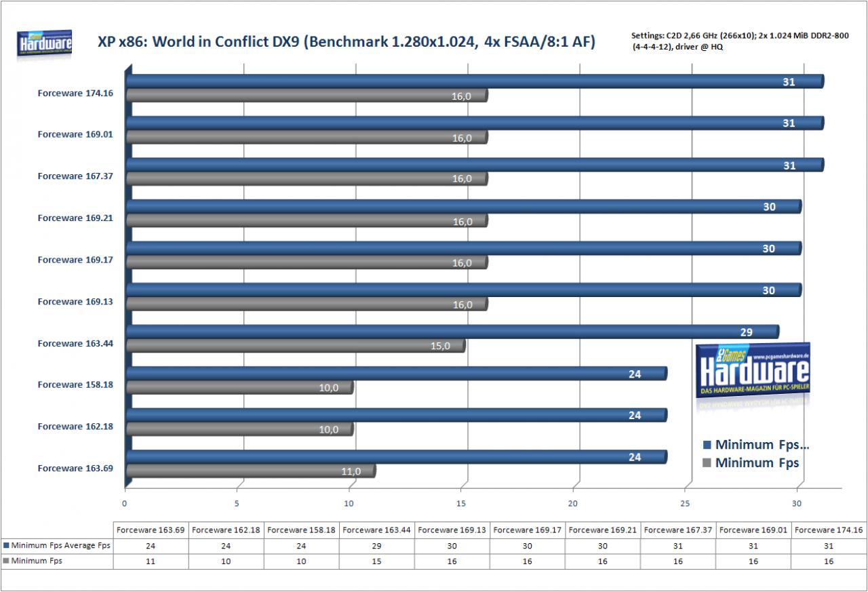Image resolution: width=868 pixels, height=592 pixels.
Task: Click the '25' tick on the horizontal axis
Action: [x=685, y=503]
